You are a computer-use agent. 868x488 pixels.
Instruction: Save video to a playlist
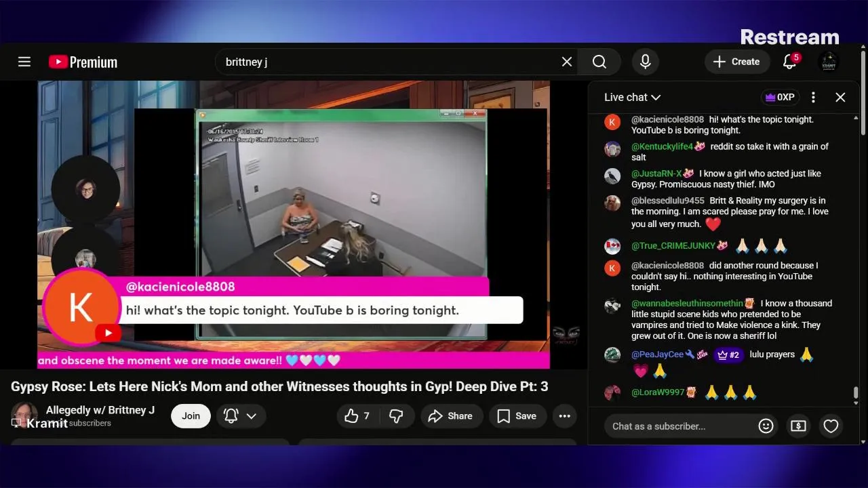point(517,416)
